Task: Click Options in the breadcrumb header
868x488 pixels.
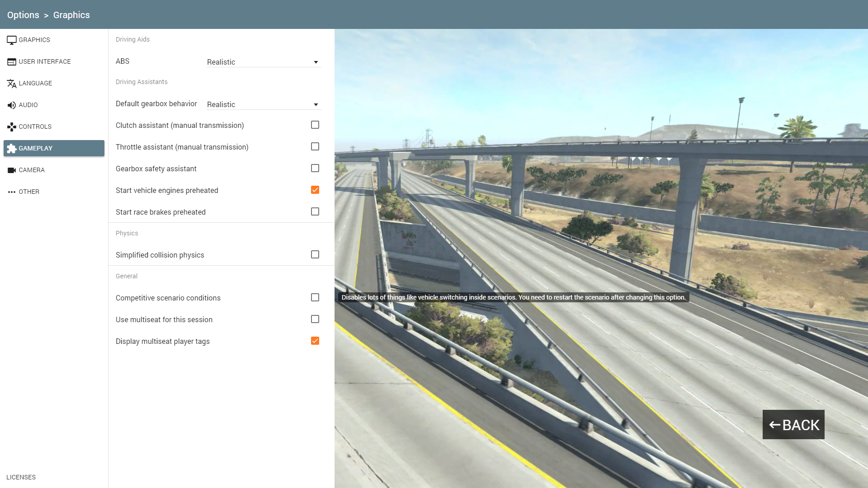Action: 23,15
